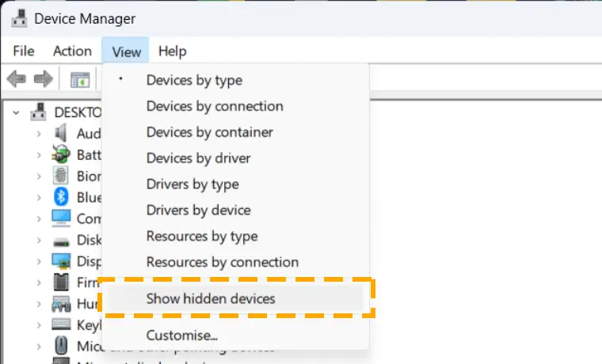Select the Aud tree row label
This screenshot has height=364, width=602.
click(x=89, y=134)
